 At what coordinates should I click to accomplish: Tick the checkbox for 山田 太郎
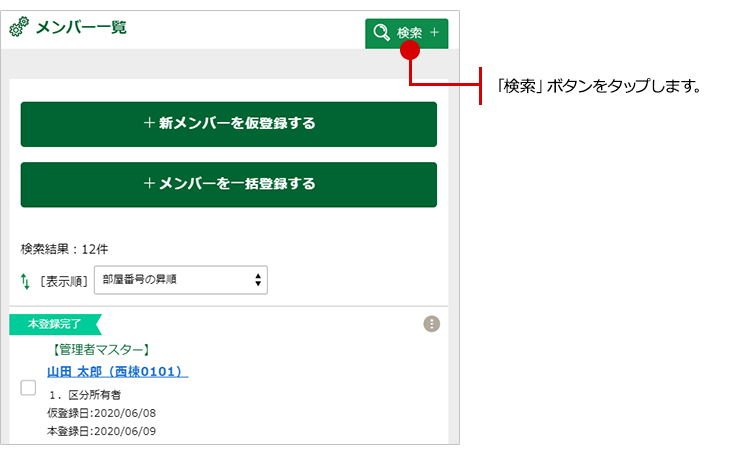(x=29, y=389)
